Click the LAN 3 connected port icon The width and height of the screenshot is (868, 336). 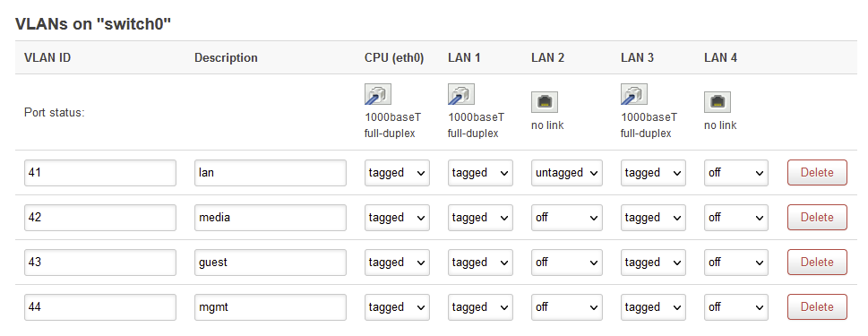click(x=634, y=95)
